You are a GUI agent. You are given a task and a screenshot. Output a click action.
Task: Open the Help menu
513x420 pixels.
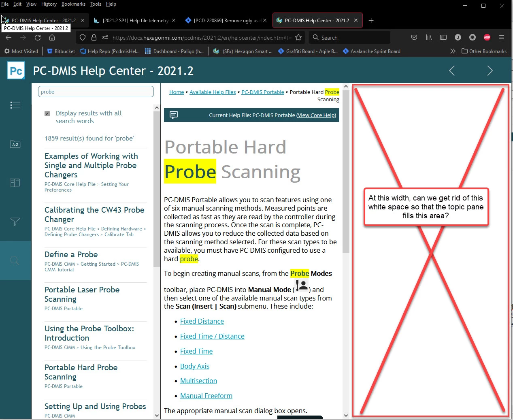tap(111, 4)
